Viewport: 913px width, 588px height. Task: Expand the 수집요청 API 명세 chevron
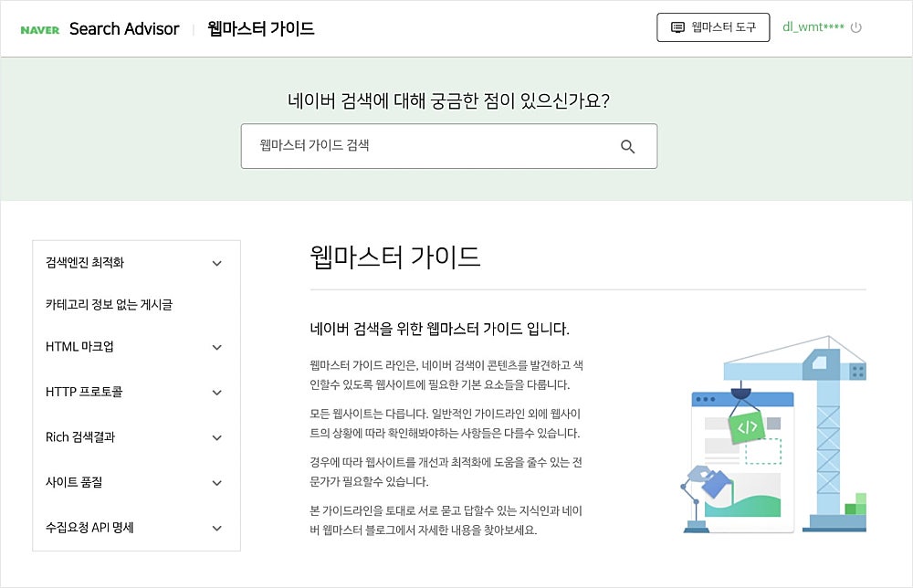pyautogui.click(x=216, y=528)
